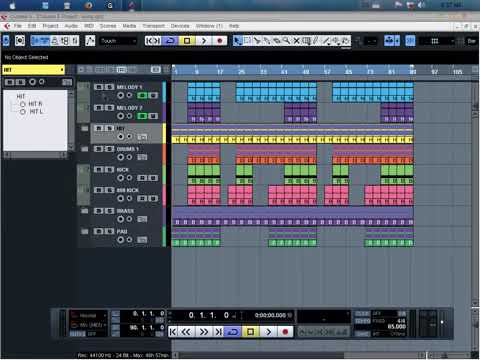Image resolution: width=480 pixels, height=360 pixels.
Task: Solo the HIT track
Action: click(x=109, y=128)
